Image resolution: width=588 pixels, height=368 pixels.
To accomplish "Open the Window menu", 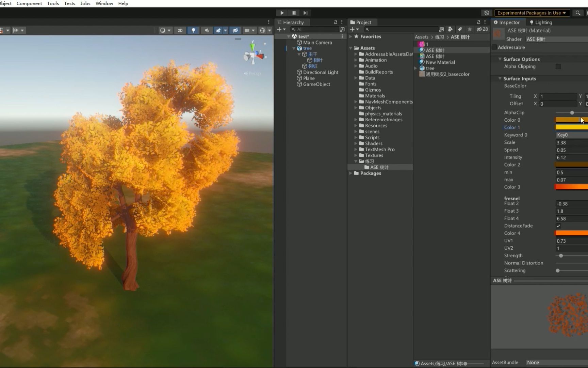I will (104, 3).
